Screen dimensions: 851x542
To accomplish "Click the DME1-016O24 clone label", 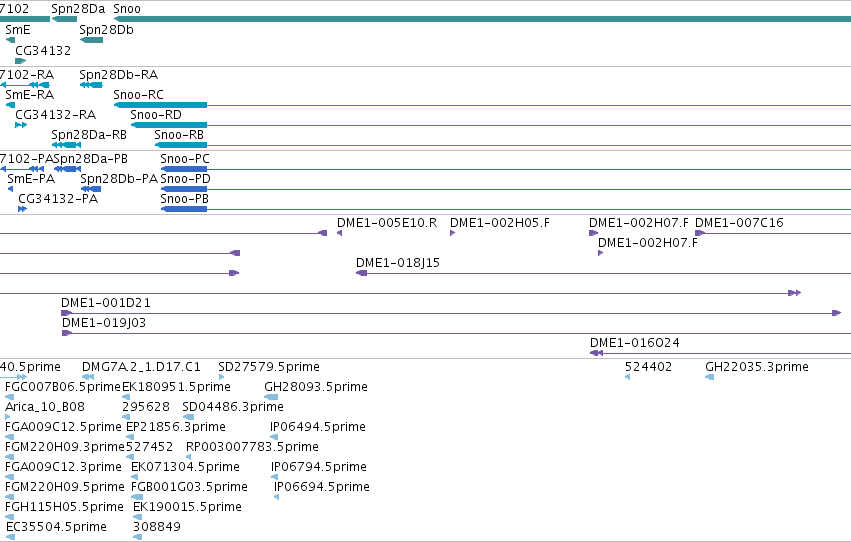I will pyautogui.click(x=634, y=342).
